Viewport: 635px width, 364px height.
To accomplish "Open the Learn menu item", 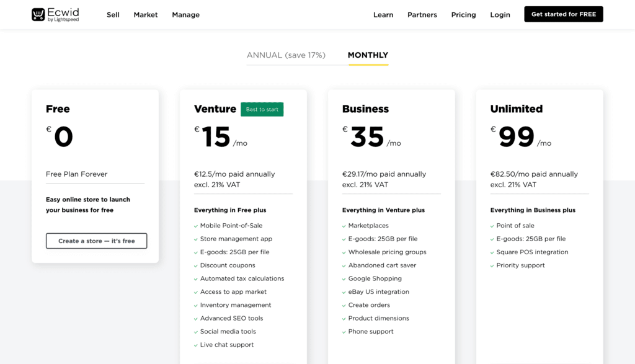I will 383,15.
